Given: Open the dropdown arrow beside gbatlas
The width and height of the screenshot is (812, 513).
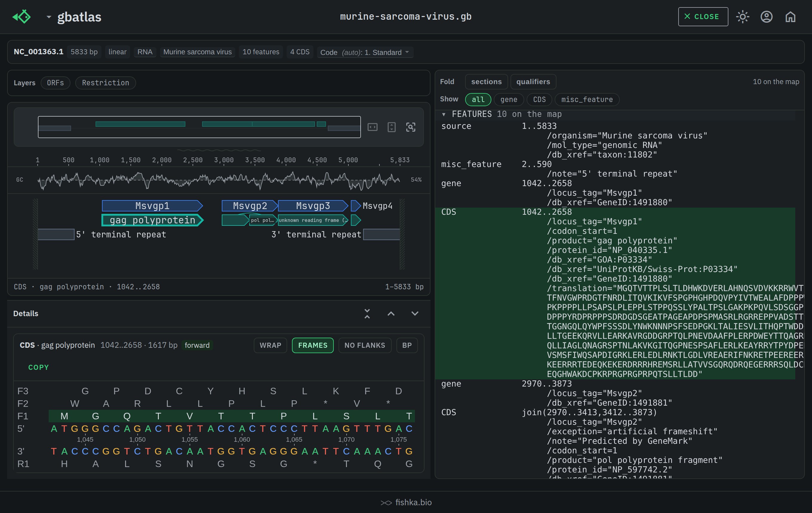Looking at the screenshot, I should click(x=49, y=17).
